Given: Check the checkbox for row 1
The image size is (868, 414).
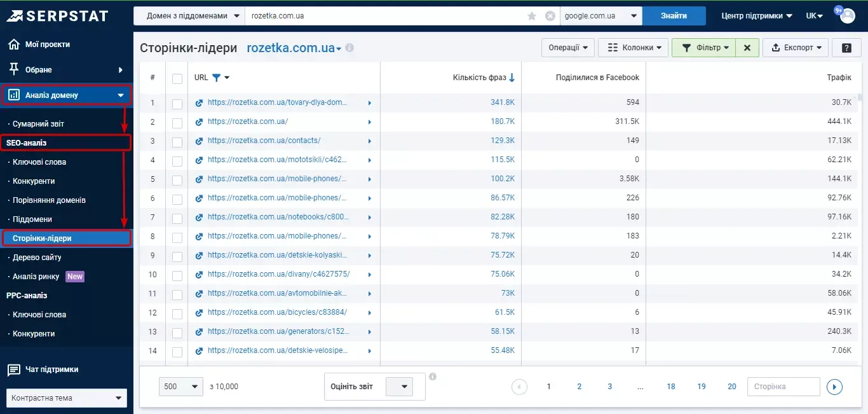Looking at the screenshot, I should 177,104.
